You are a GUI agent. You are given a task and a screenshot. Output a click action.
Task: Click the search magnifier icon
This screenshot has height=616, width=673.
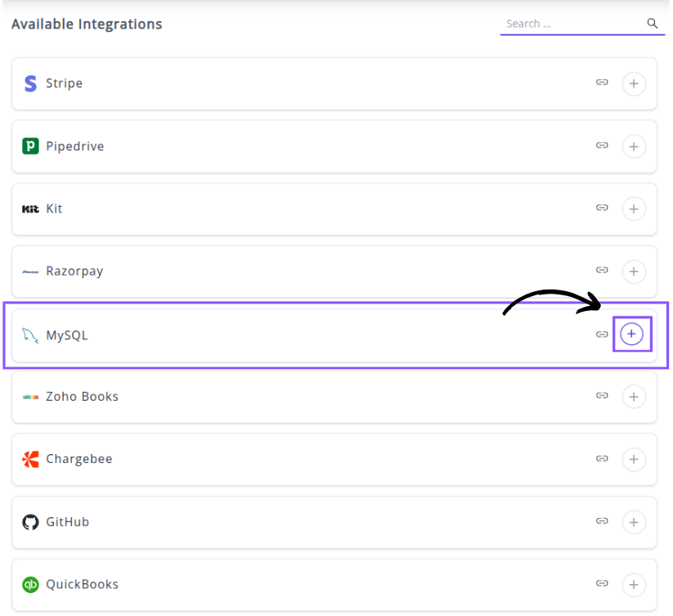(x=653, y=24)
